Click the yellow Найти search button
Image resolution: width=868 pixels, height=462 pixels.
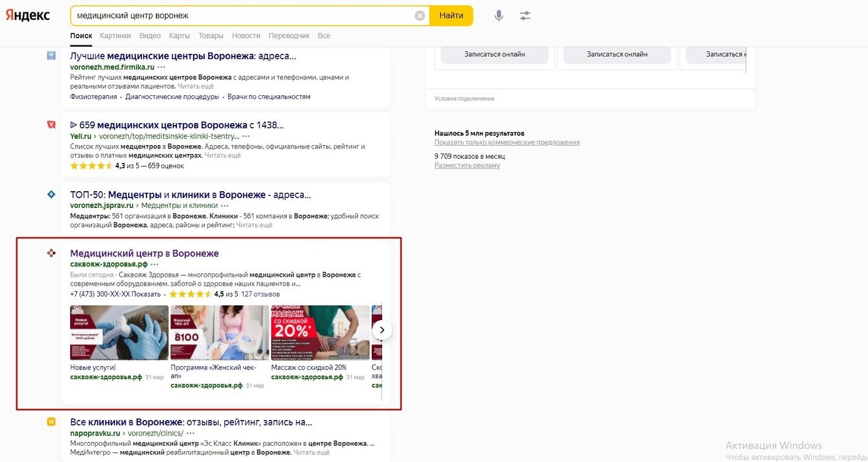(x=451, y=16)
